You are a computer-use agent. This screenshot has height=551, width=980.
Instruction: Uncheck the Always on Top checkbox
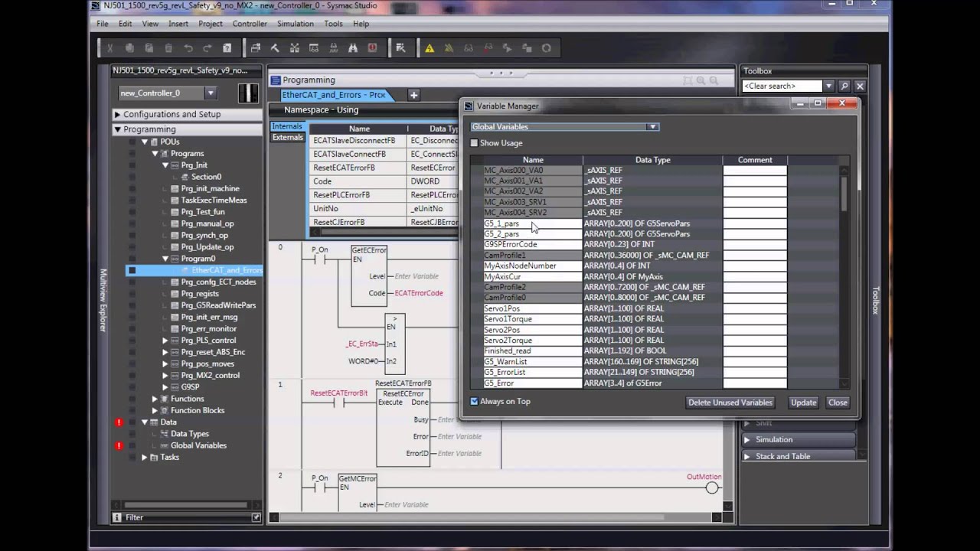coord(474,401)
